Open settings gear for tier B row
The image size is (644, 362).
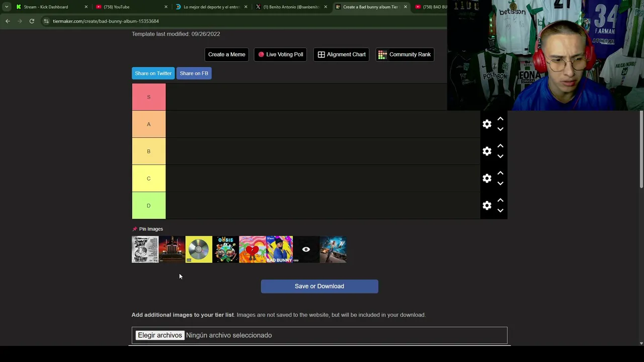pyautogui.click(x=487, y=151)
